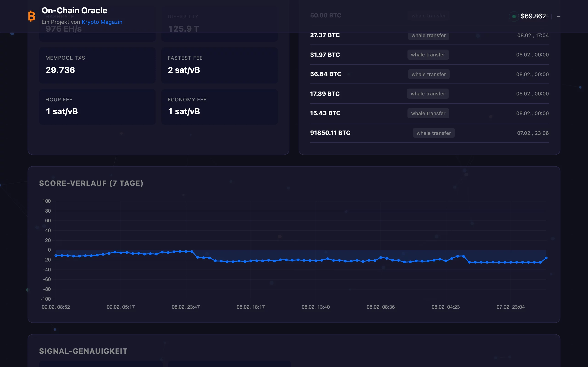588x367 pixels.
Task: Click the Mempool TXS stat card
Action: pos(97,65)
